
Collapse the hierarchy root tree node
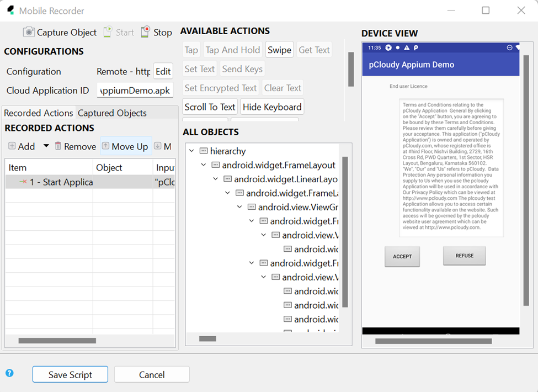click(191, 151)
